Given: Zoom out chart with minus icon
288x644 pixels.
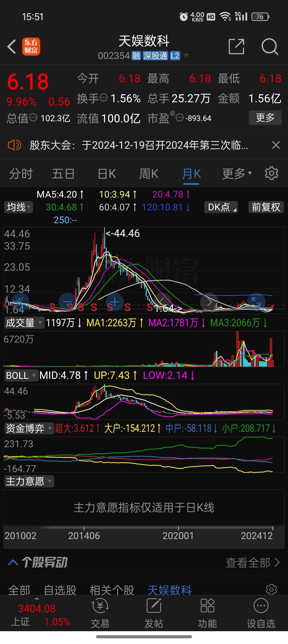Looking at the screenshot, I should [x=67, y=302].
